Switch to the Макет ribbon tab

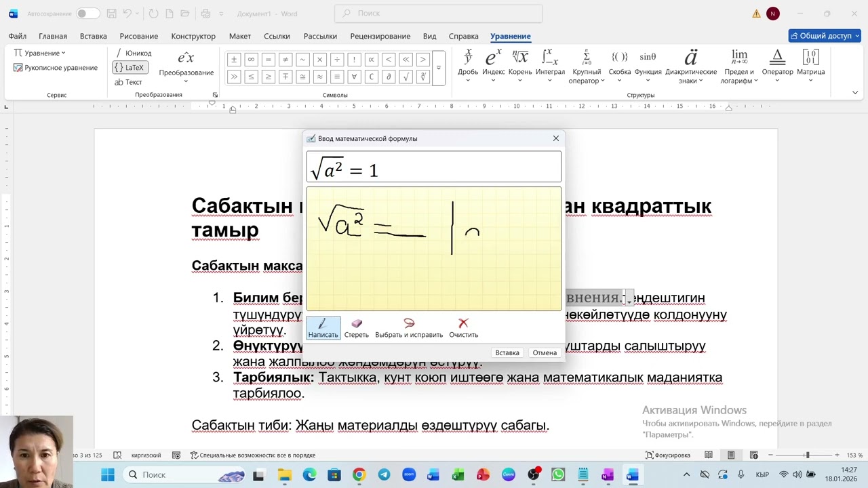click(240, 36)
